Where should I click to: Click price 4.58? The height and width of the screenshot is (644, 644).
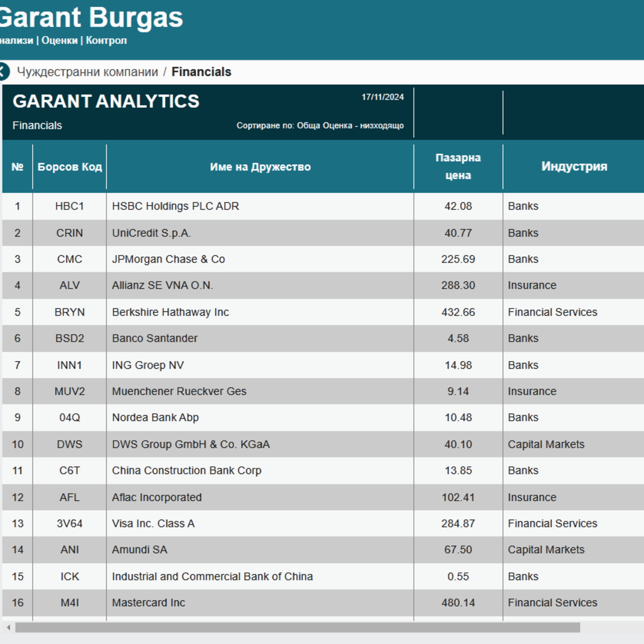pos(458,338)
